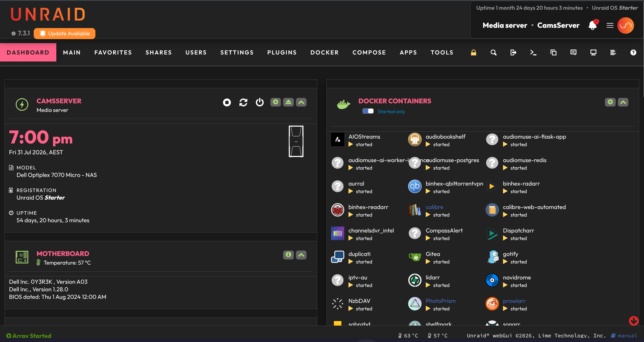Click the AIOStreams container icon

pyautogui.click(x=338, y=139)
